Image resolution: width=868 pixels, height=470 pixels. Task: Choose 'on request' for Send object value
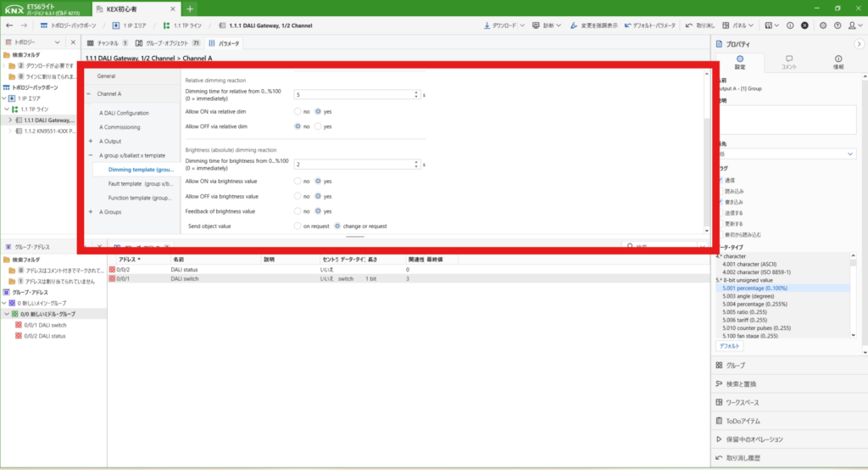(298, 227)
